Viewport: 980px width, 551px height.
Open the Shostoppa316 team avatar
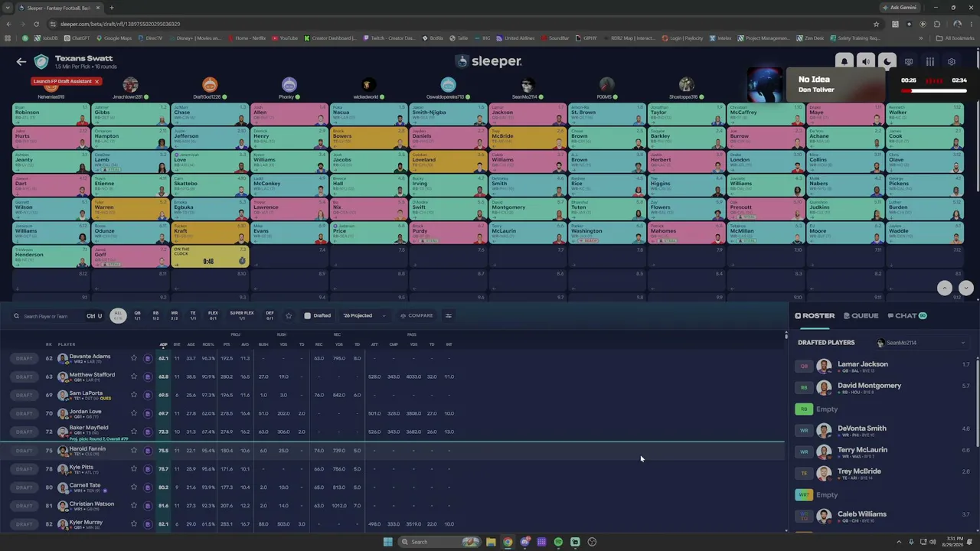point(686,85)
